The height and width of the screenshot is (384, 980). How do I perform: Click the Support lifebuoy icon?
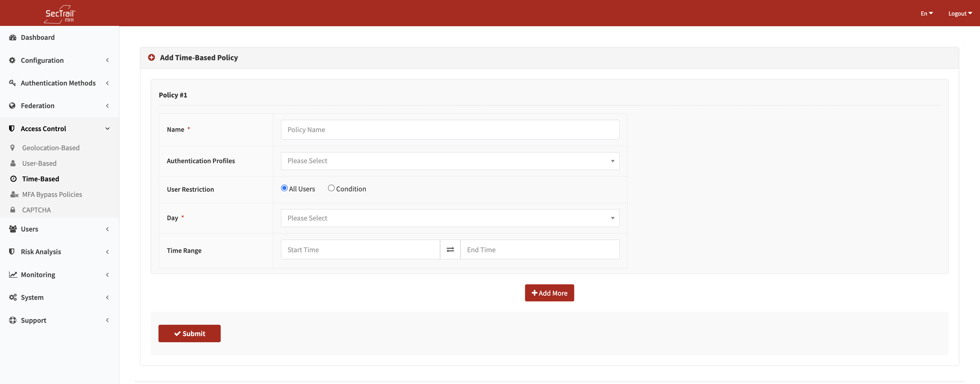pyautogui.click(x=13, y=320)
